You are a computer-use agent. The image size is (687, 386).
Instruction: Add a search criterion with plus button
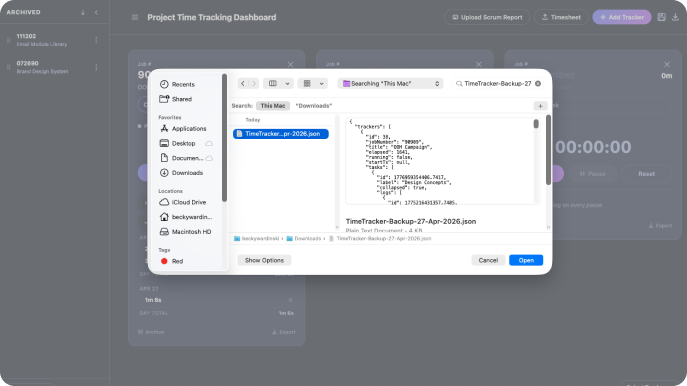(540, 106)
